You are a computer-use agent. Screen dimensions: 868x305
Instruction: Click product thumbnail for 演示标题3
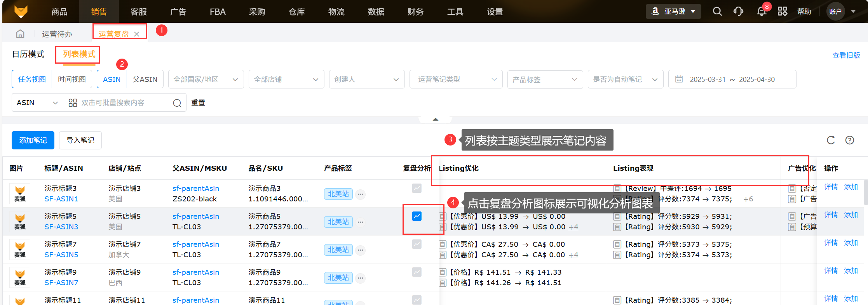20,194
